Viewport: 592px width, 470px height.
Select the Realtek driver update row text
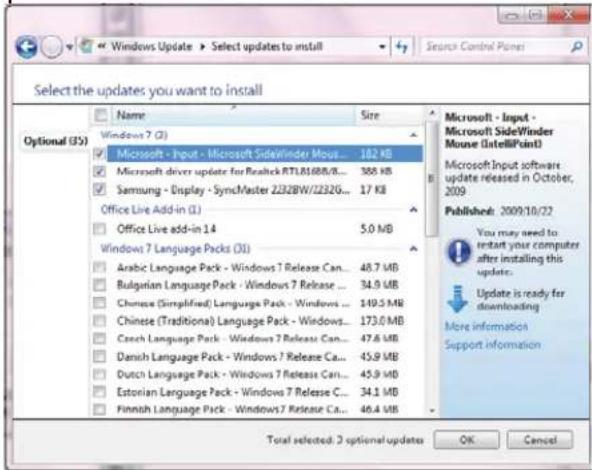(x=231, y=171)
